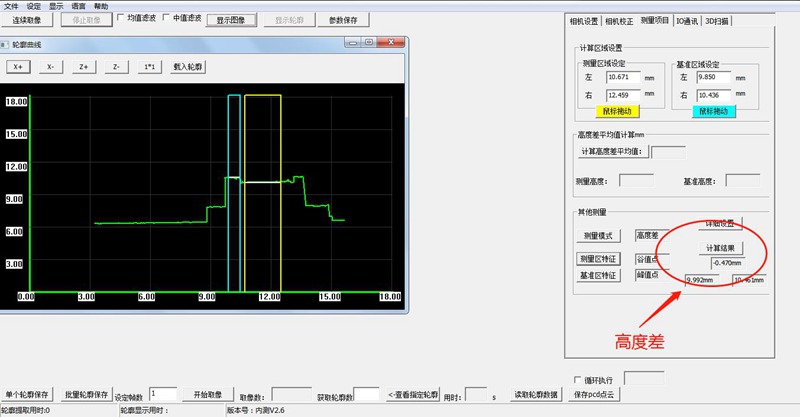Click the X+ zoom button
Viewport: 800px width, 417px height.
[x=17, y=67]
